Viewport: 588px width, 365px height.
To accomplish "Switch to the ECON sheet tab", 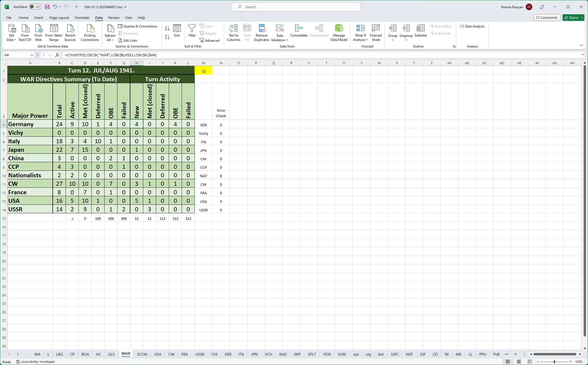I will 142,354.
